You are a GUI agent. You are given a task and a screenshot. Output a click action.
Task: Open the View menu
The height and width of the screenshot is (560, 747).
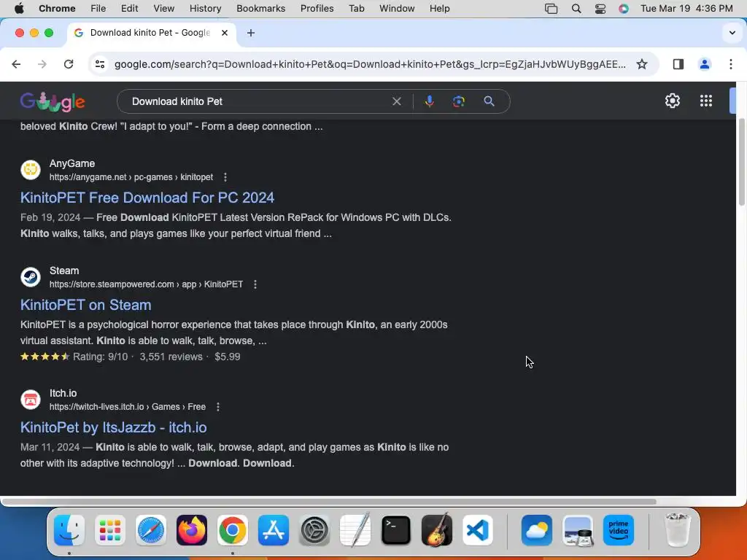click(x=164, y=9)
